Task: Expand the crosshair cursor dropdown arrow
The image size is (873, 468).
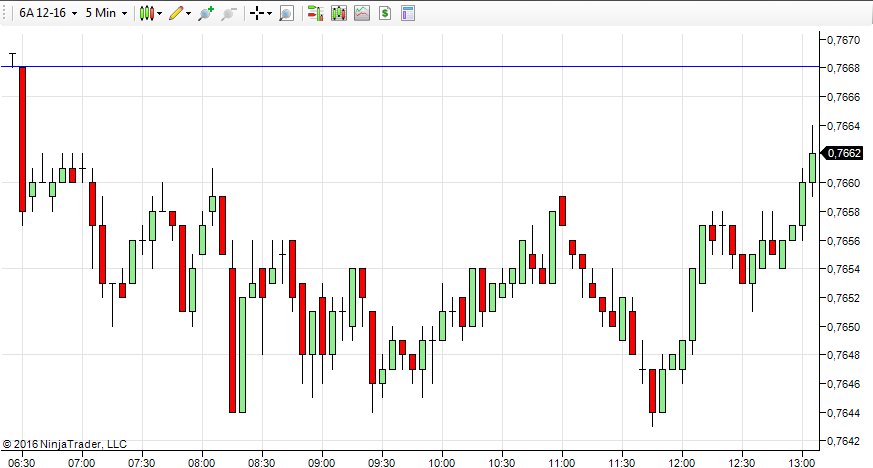Action: [269, 13]
